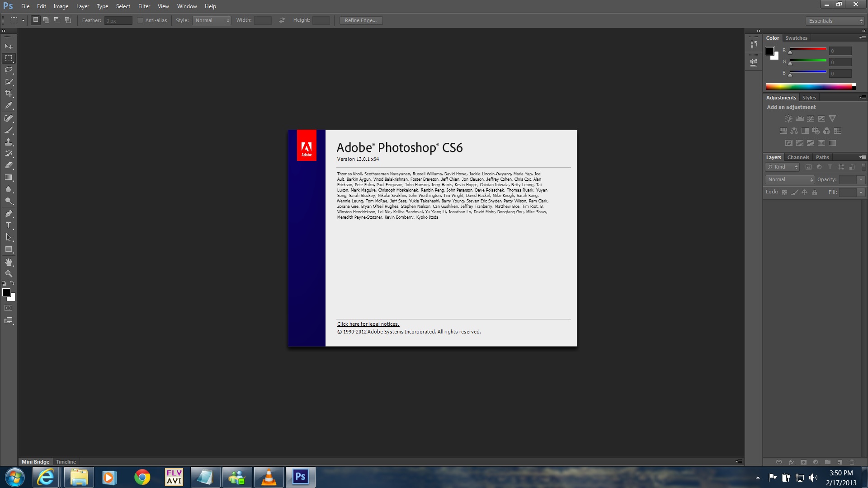Image resolution: width=868 pixels, height=488 pixels.
Task: Select the Brush tool
Action: coord(9,130)
